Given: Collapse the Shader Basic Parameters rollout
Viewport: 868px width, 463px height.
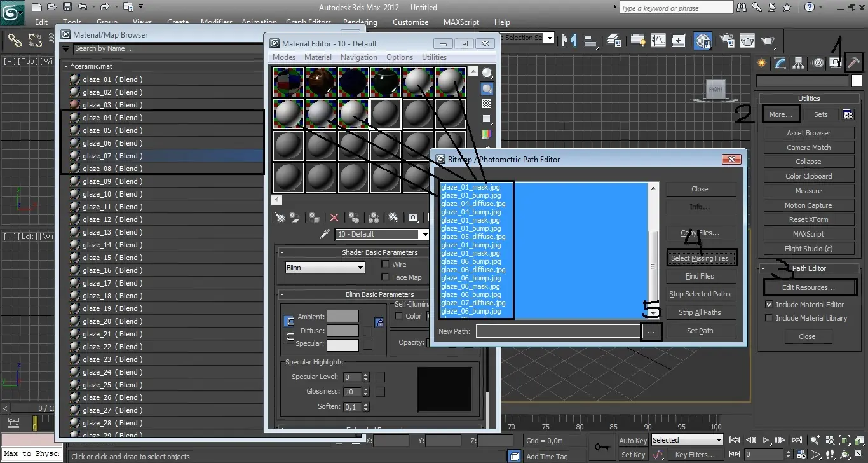Looking at the screenshot, I should click(283, 252).
